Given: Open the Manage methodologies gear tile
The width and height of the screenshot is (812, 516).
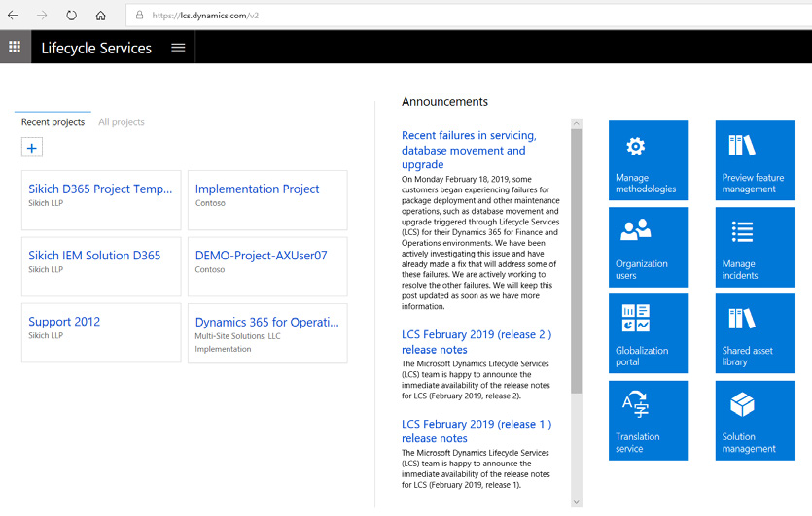Looking at the screenshot, I should [648, 160].
